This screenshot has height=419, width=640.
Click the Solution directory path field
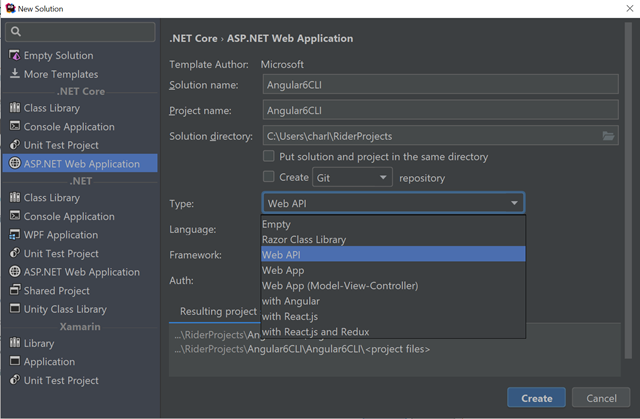coord(440,136)
